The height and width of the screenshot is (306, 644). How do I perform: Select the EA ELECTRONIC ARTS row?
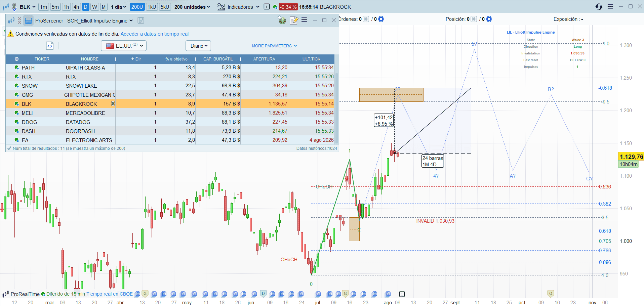pos(170,140)
